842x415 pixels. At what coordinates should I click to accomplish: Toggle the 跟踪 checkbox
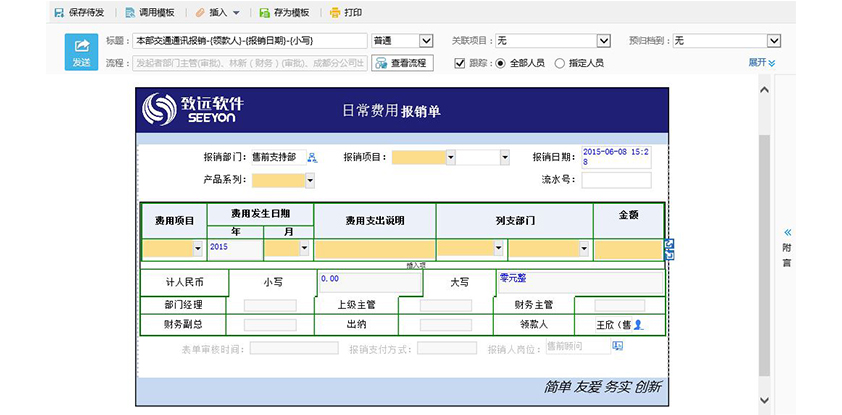click(x=459, y=63)
